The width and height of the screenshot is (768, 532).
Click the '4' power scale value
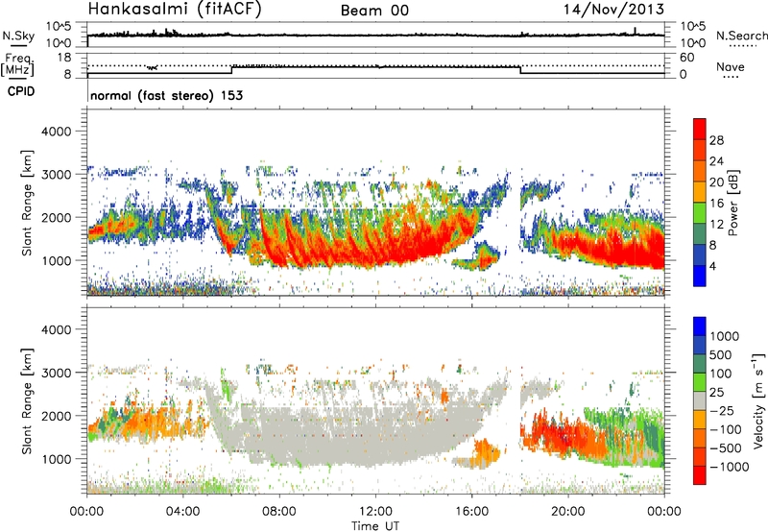coord(712,267)
